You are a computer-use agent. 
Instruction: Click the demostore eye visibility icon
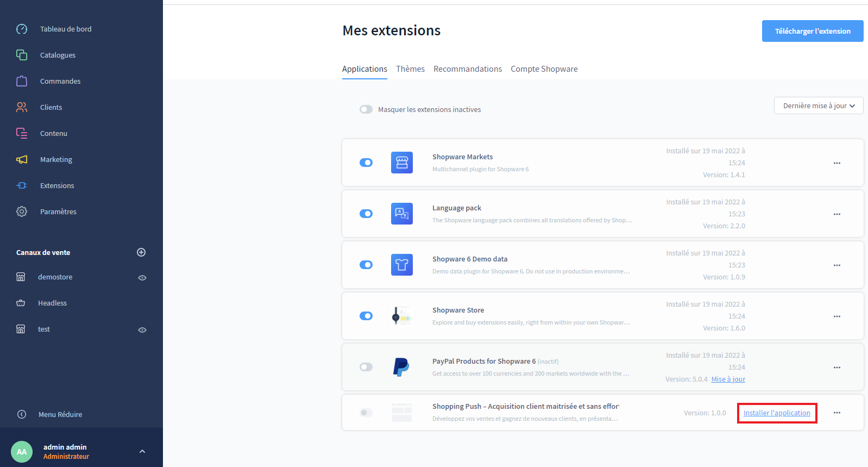[x=142, y=278]
